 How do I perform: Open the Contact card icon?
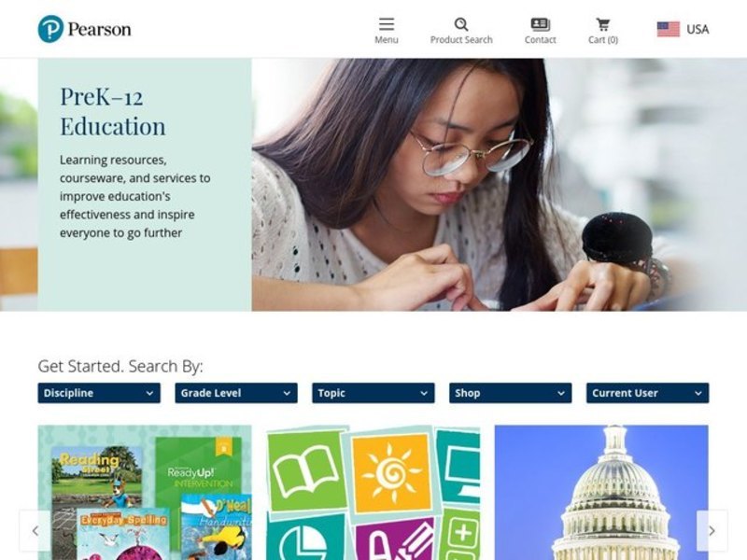[541, 24]
